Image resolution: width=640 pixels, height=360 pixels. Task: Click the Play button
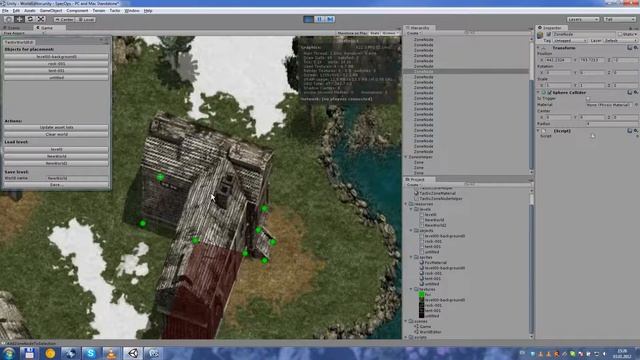(x=309, y=19)
